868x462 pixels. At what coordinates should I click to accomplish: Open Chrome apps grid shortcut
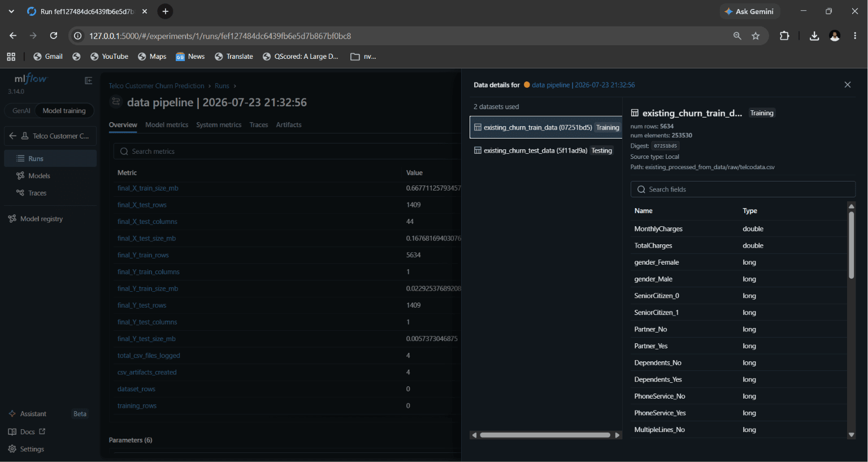pos(11,57)
